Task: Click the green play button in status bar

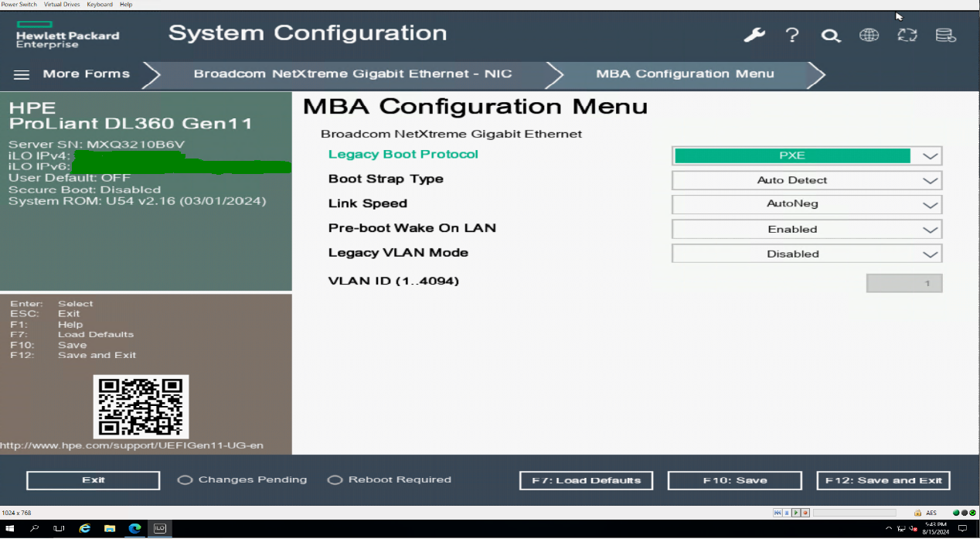Action: point(796,513)
